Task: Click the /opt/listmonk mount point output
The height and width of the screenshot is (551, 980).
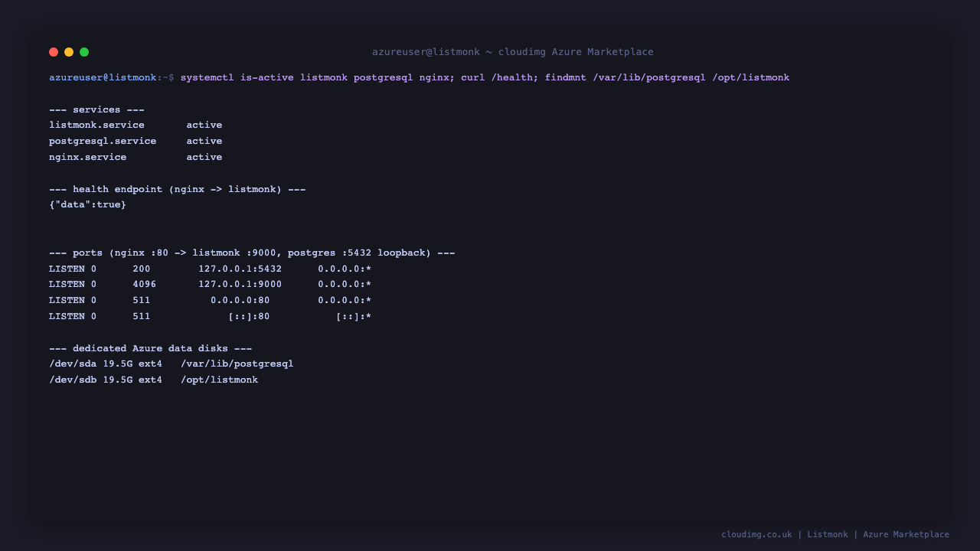Action: pos(220,380)
